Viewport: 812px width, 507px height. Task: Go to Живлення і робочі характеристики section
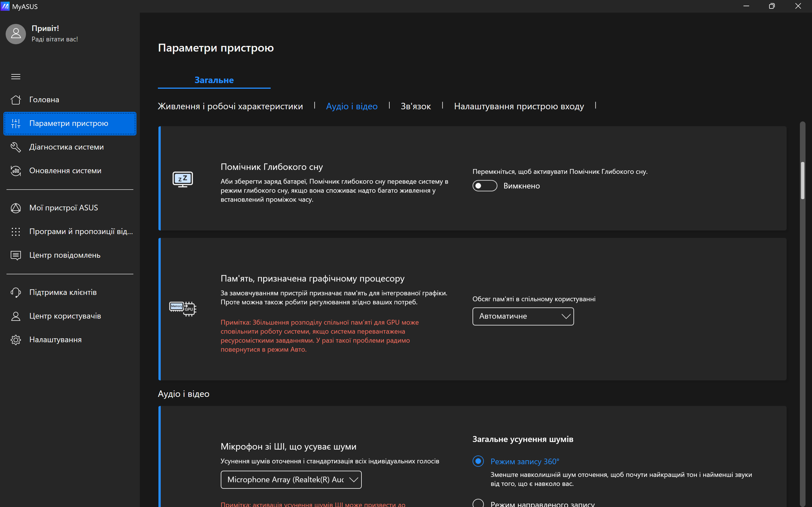point(230,106)
